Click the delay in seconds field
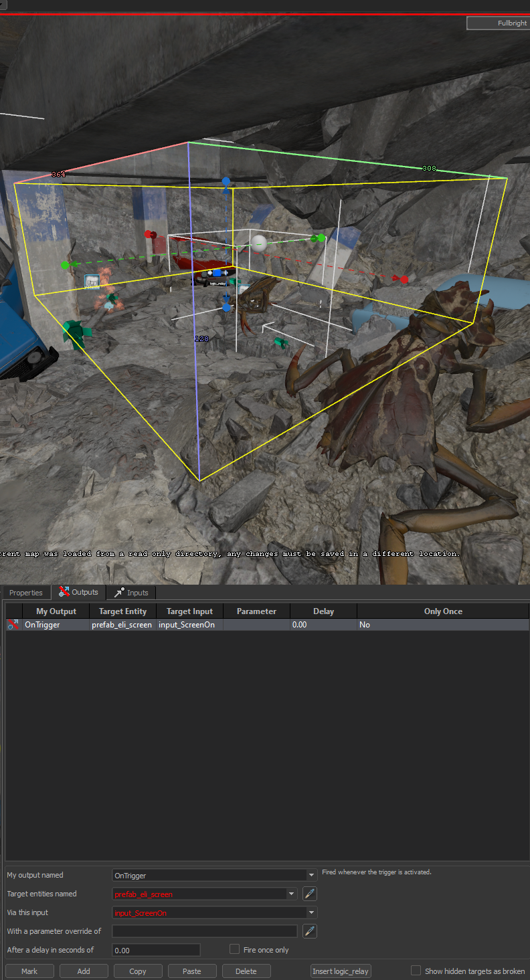 point(157,950)
